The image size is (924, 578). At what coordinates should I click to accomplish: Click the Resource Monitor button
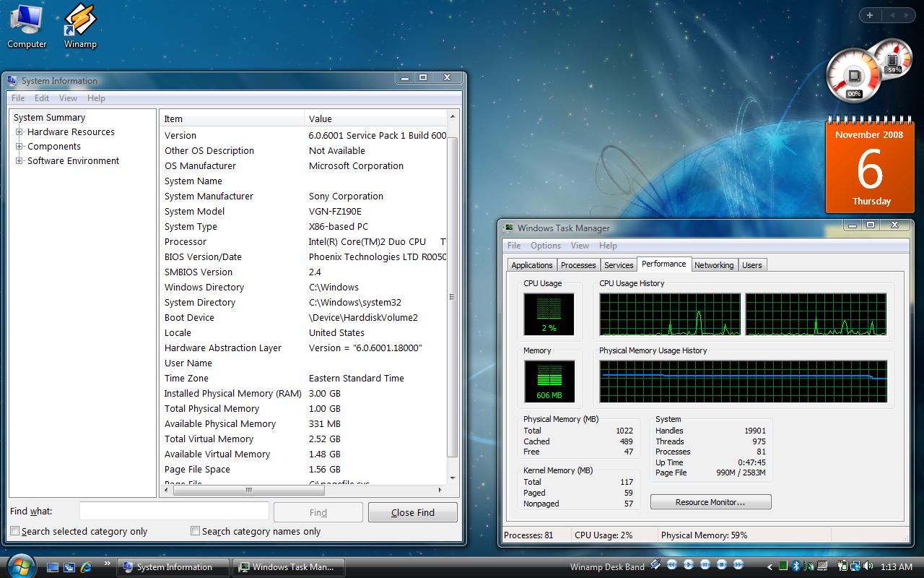point(710,502)
